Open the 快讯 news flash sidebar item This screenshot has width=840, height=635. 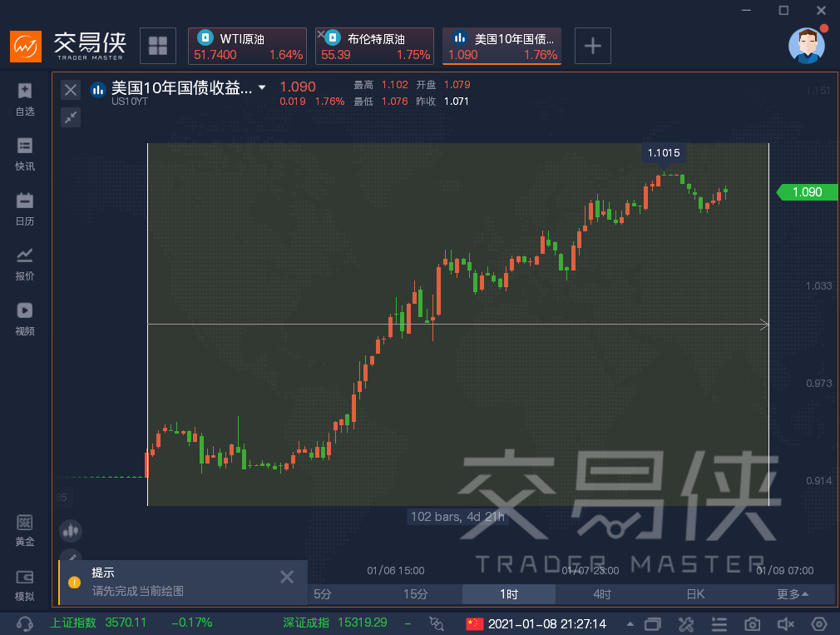pyautogui.click(x=25, y=155)
